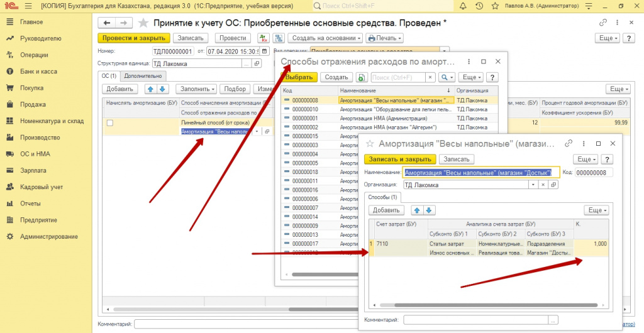Image resolution: width=644 pixels, height=333 pixels.
Task: Move OS row down with blue arrow
Action: (x=162, y=89)
